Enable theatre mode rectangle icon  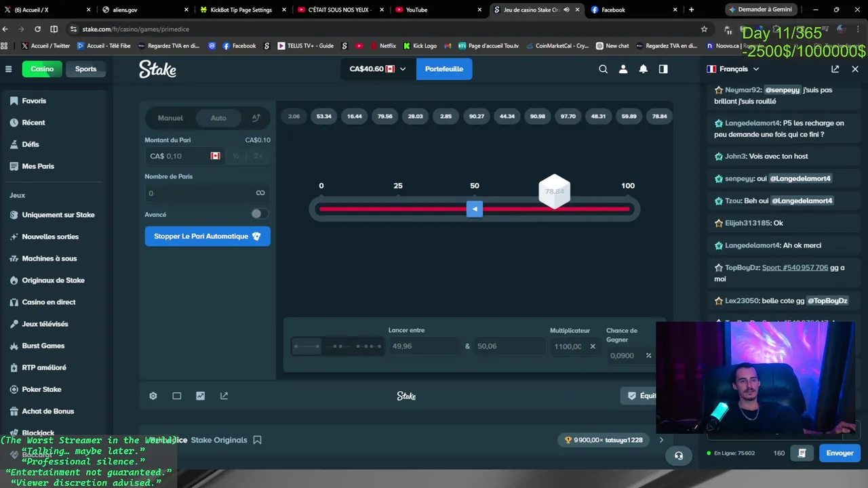[x=177, y=396]
